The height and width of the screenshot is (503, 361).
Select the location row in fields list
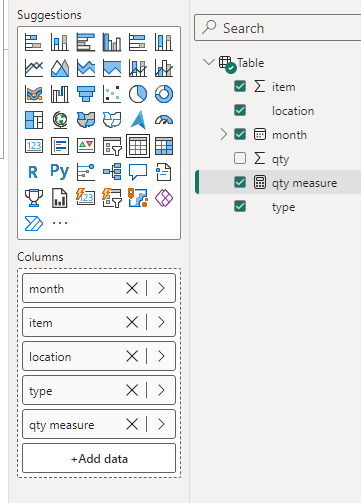[278, 110]
